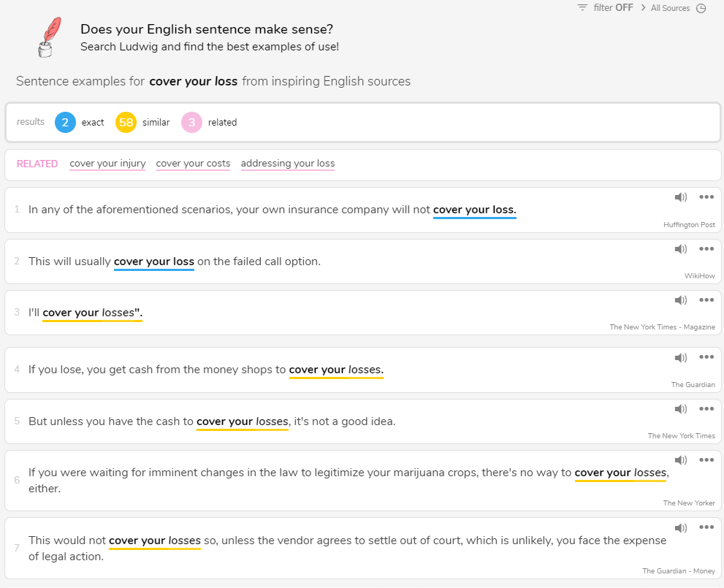Click speaker icon on New York Times Magazine result

pos(681,300)
